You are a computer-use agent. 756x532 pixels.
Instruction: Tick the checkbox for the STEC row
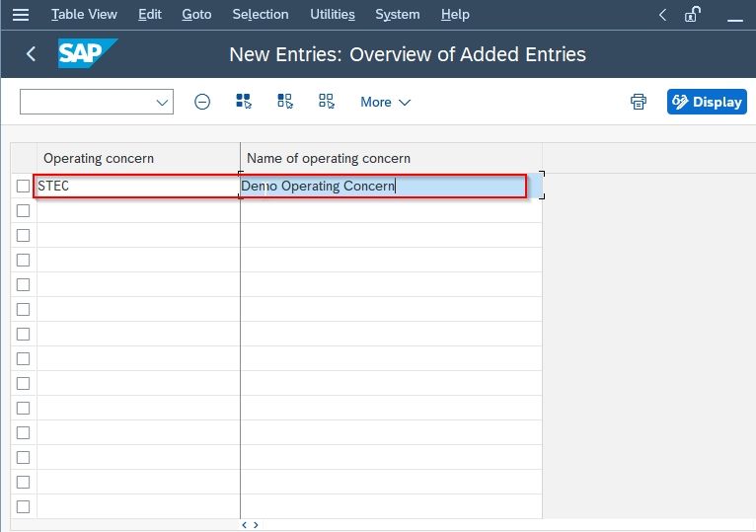pos(23,186)
